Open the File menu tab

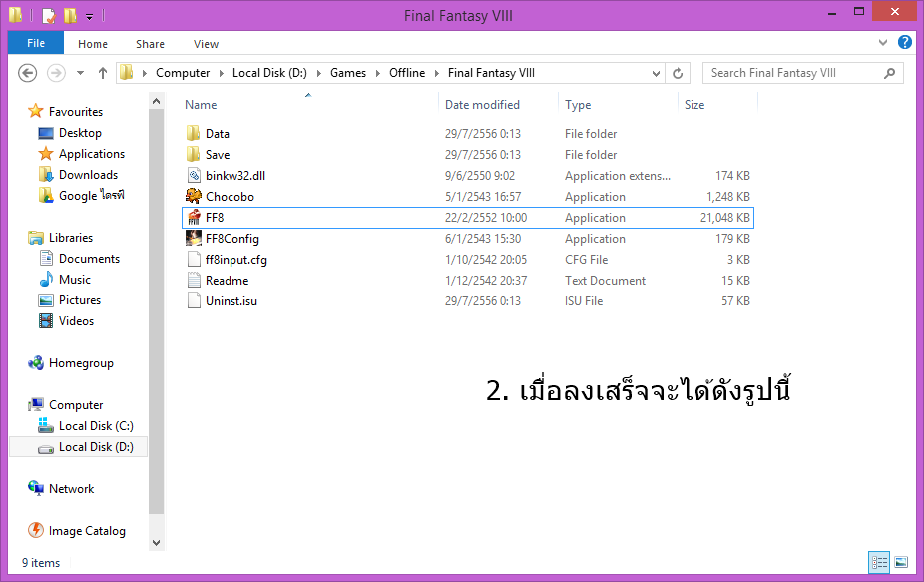[x=36, y=43]
